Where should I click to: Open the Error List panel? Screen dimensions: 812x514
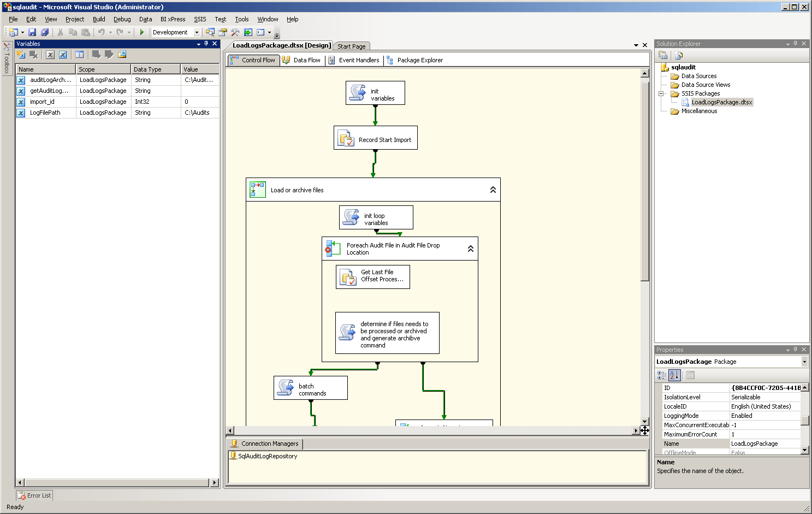[35, 495]
